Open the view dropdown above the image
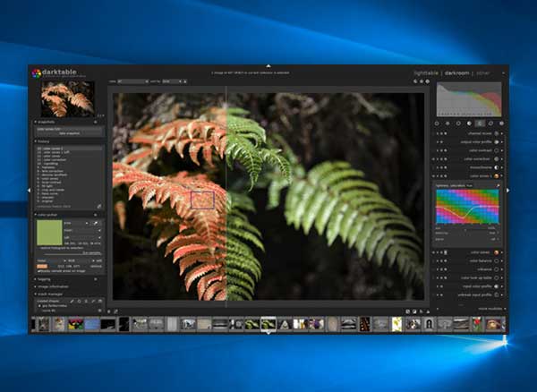The height and width of the screenshot is (392, 537). click(132, 81)
